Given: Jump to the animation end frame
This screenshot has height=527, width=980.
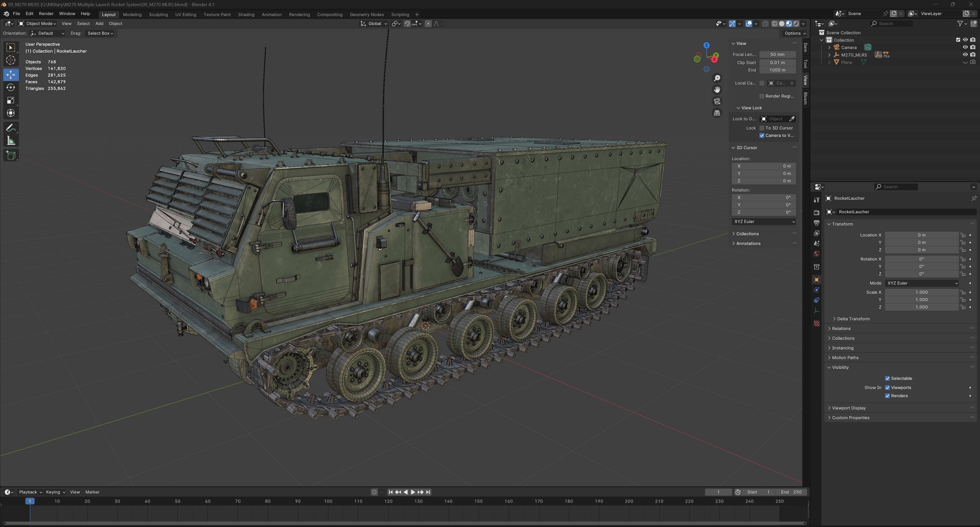Looking at the screenshot, I should tap(428, 492).
